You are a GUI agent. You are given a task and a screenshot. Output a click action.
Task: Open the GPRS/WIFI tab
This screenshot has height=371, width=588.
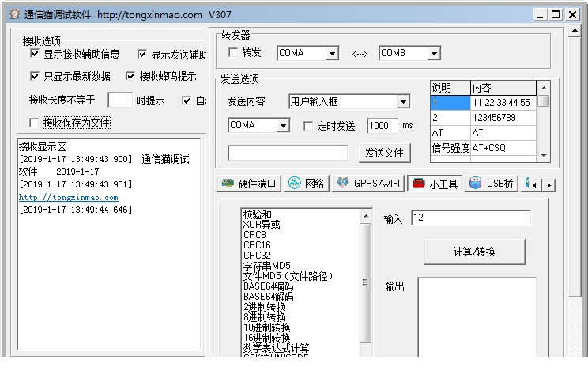tap(368, 184)
